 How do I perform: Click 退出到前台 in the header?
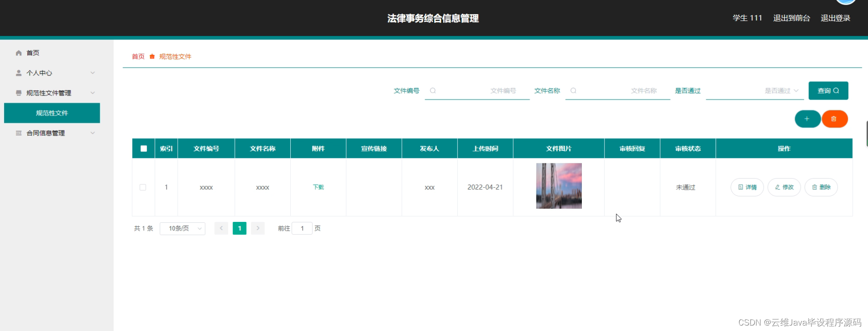pyautogui.click(x=792, y=18)
